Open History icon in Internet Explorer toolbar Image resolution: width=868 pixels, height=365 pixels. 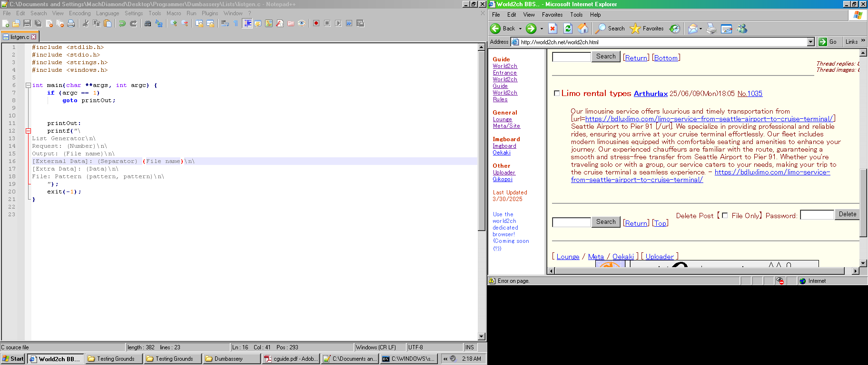pyautogui.click(x=675, y=29)
